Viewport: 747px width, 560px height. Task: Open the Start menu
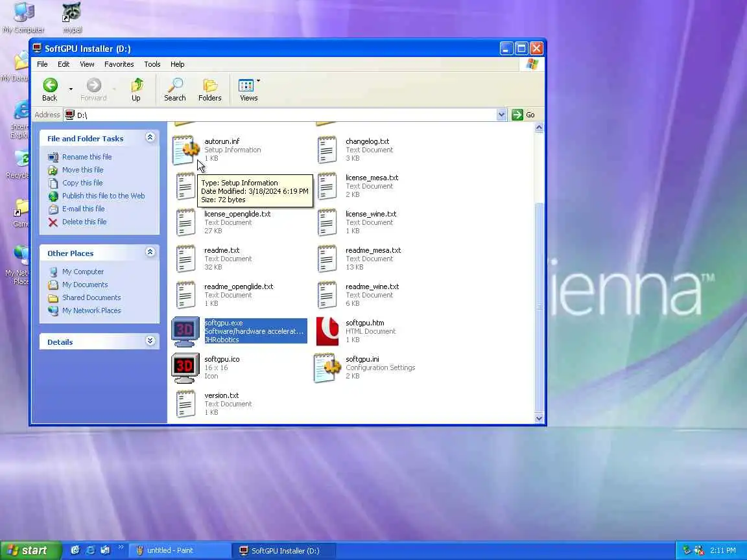click(x=30, y=550)
